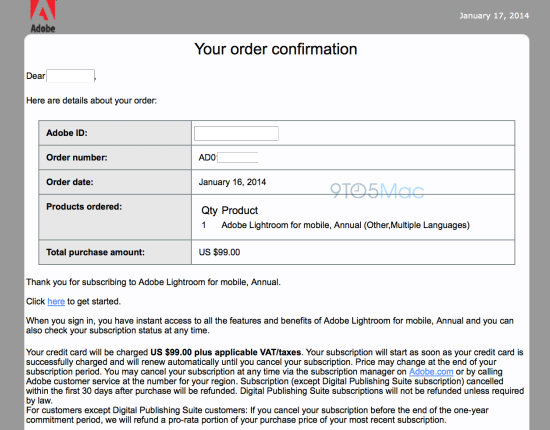Screen dimensions: 550x430
Task: Select the order date January 16, 2014
Action: 232,182
